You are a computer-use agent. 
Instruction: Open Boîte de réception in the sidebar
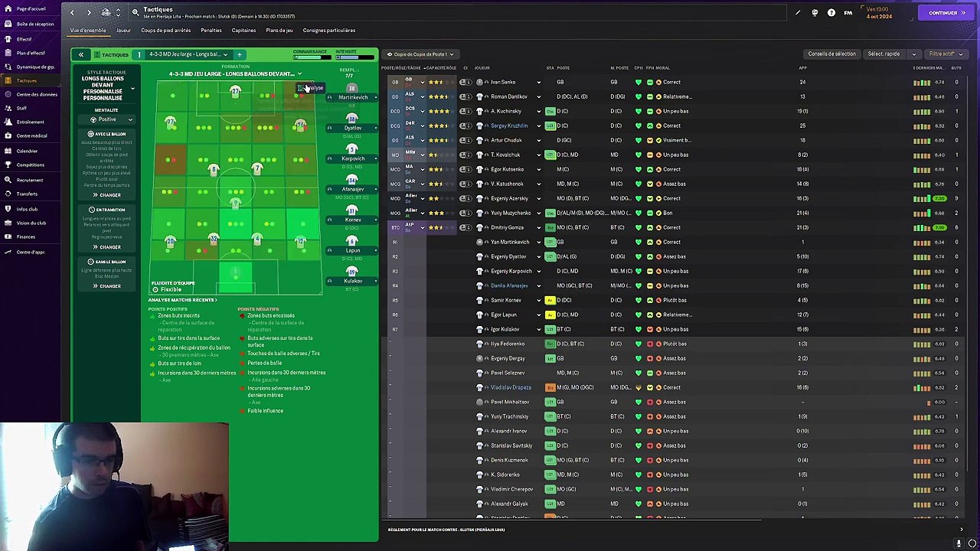(34, 24)
